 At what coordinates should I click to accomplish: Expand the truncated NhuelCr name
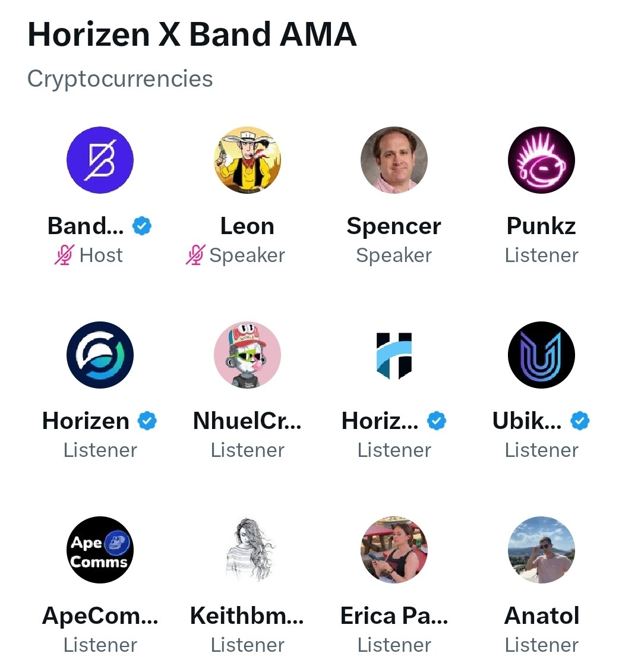(247, 421)
